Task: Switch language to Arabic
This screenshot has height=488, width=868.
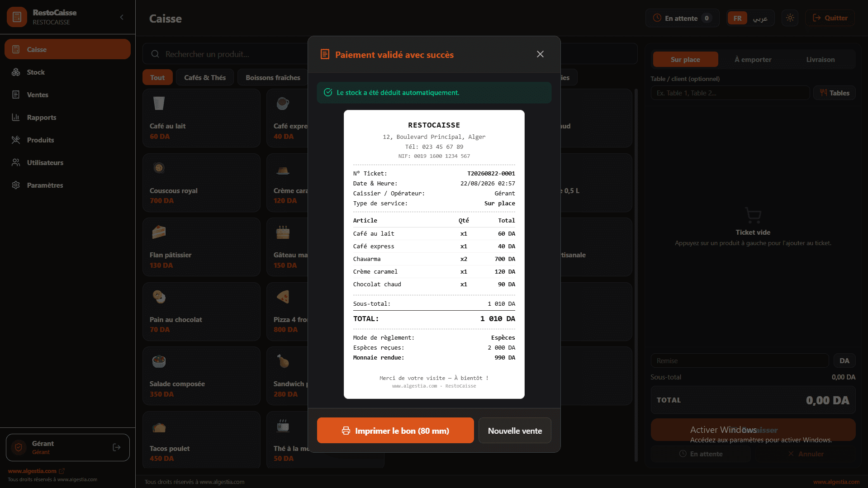Action: click(x=760, y=18)
